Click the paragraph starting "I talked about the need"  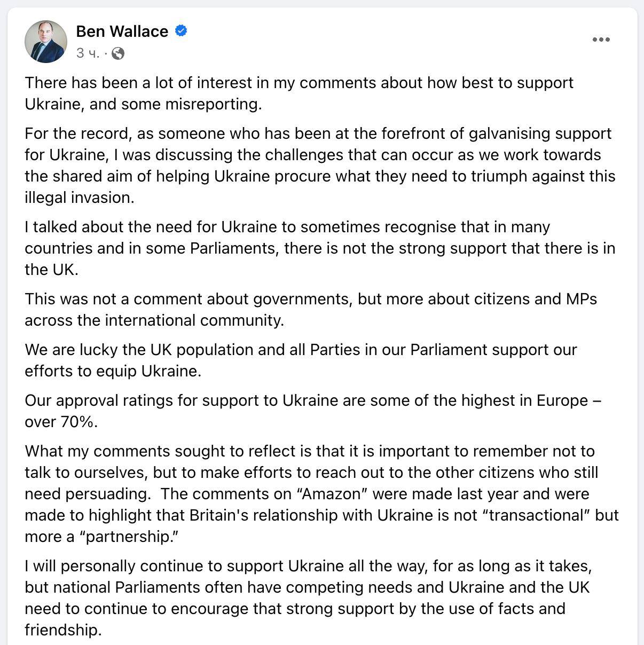point(319,248)
